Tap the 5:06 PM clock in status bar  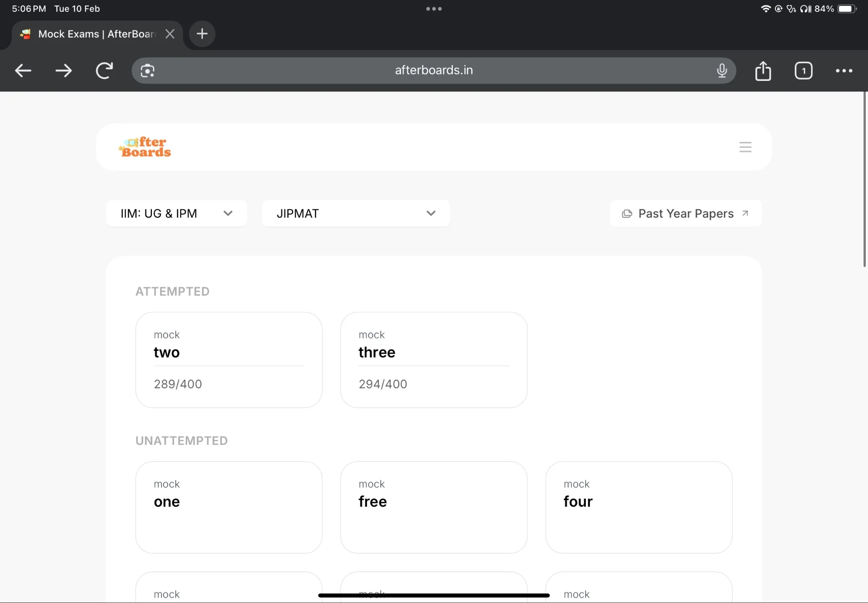tap(29, 9)
